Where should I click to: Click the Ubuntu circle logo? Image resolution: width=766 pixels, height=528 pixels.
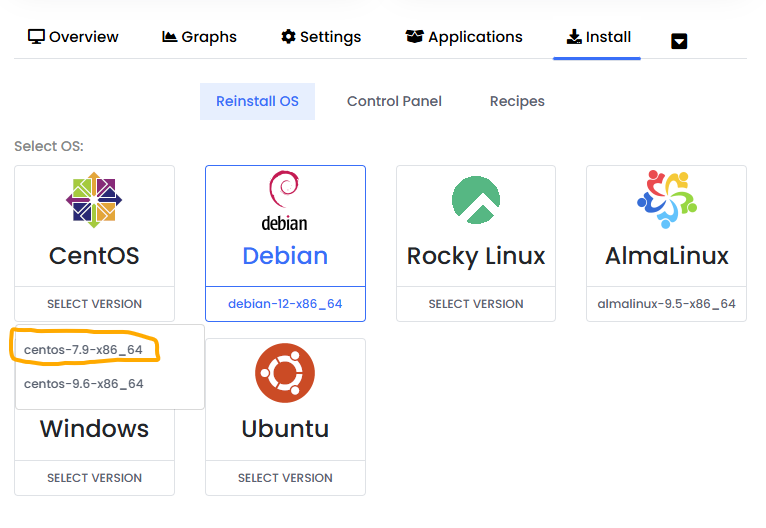[285, 373]
